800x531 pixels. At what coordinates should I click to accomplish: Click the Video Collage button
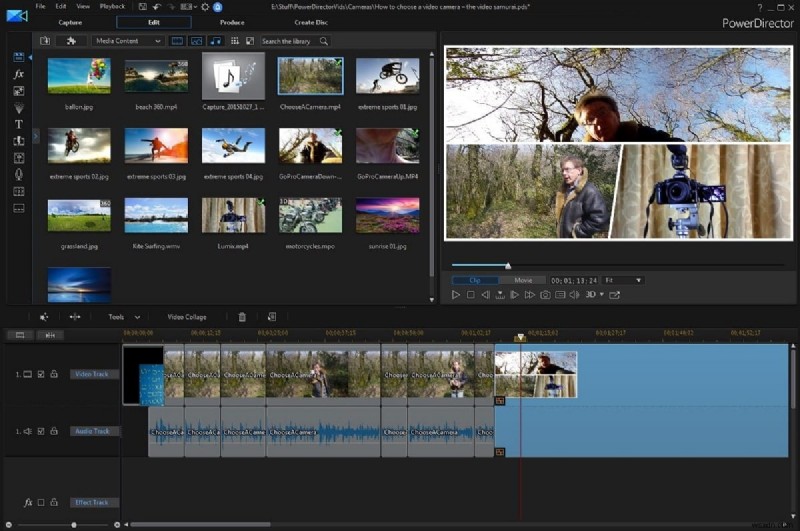point(186,317)
